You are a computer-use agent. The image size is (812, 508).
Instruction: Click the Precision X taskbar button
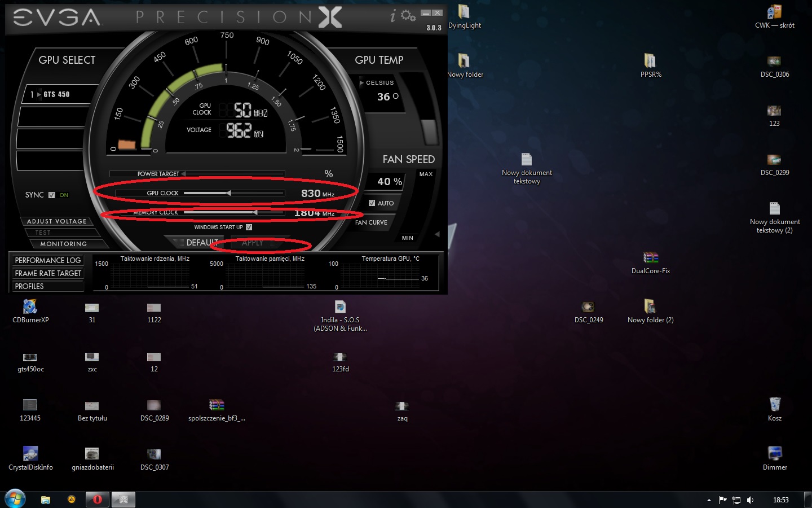123,500
